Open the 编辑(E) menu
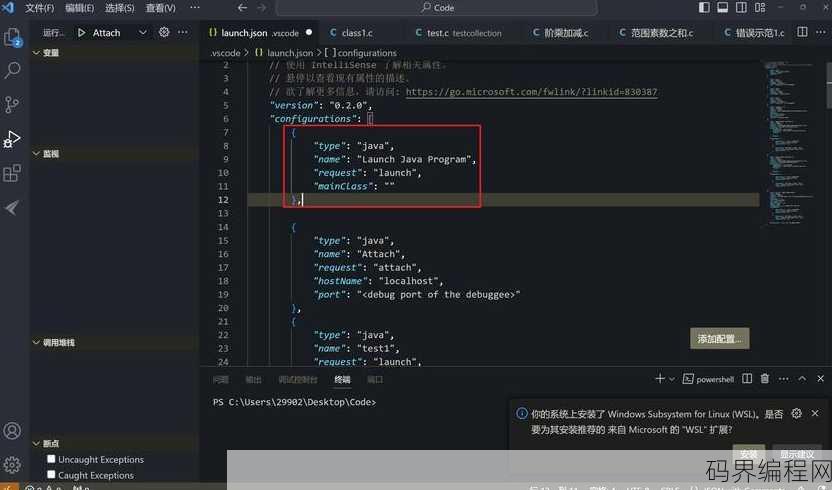 pyautogui.click(x=80, y=8)
